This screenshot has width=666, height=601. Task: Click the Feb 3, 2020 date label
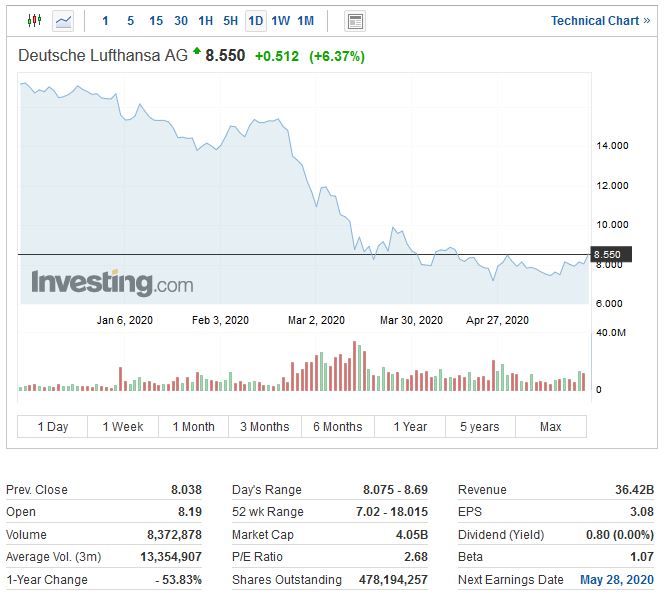point(220,320)
